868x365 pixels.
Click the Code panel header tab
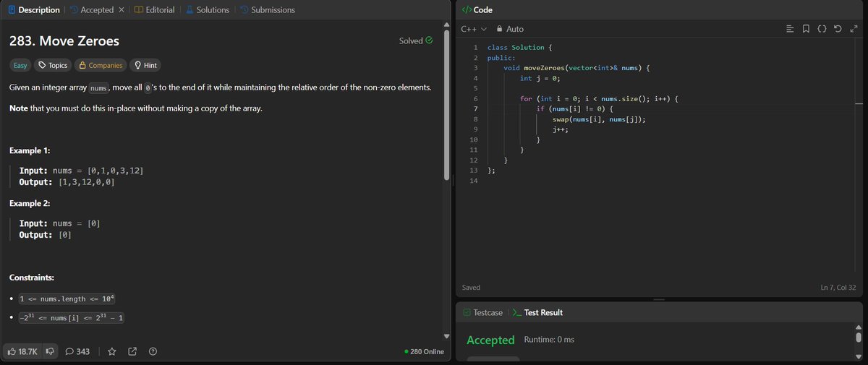(477, 10)
